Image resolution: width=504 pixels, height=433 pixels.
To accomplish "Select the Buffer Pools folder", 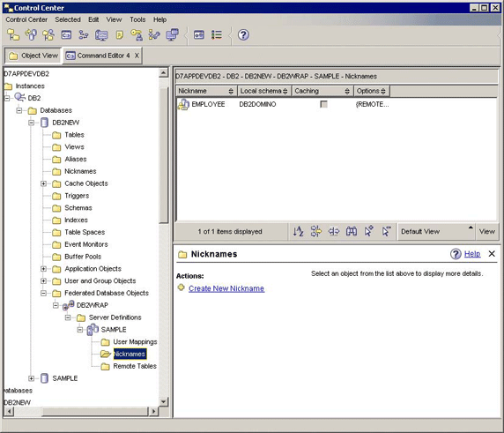I will (x=83, y=257).
